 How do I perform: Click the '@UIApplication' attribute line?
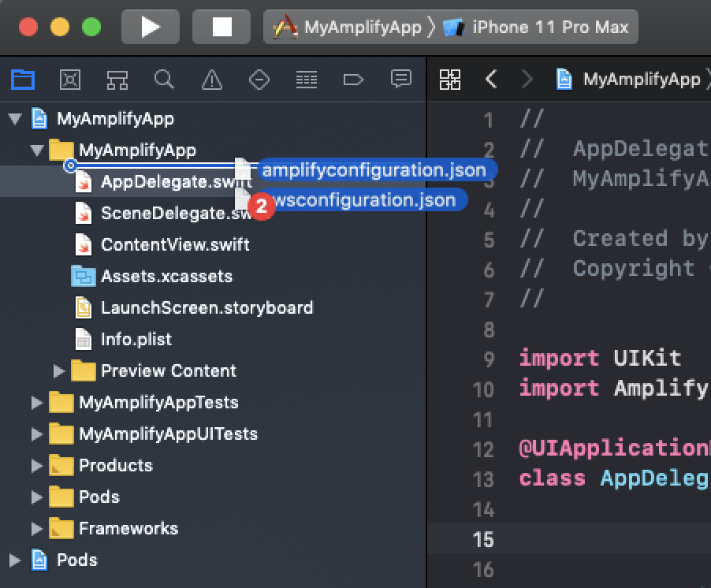coord(614,448)
